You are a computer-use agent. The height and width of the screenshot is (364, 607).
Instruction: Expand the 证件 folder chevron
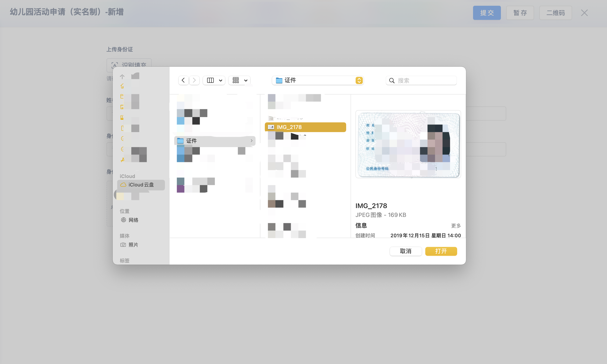tap(252, 141)
